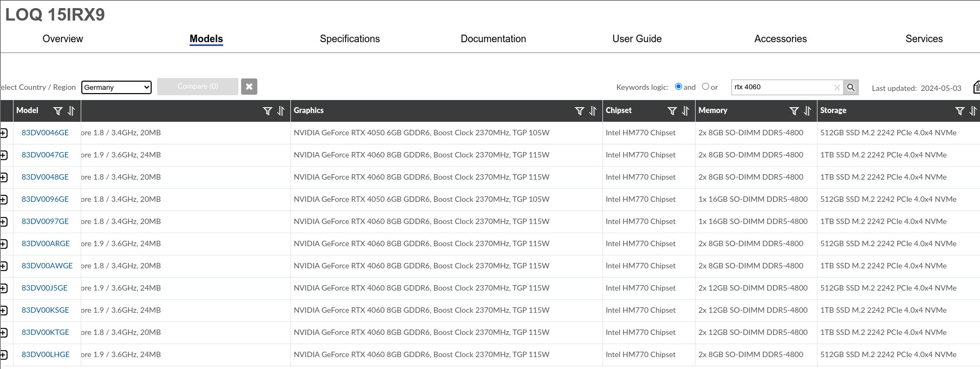The image size is (980, 369).
Task: Sort by the Chipset column
Action: pos(686,111)
